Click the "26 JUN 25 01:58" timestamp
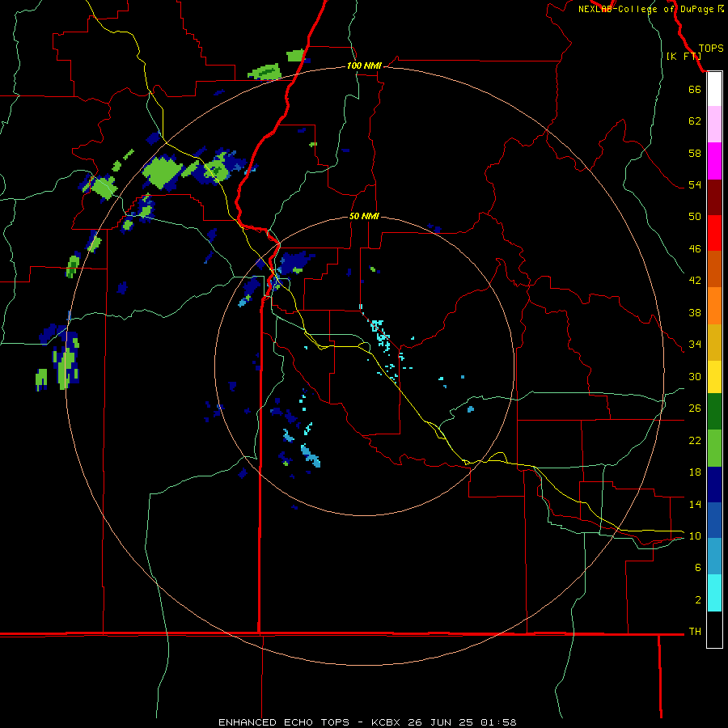 (463, 722)
